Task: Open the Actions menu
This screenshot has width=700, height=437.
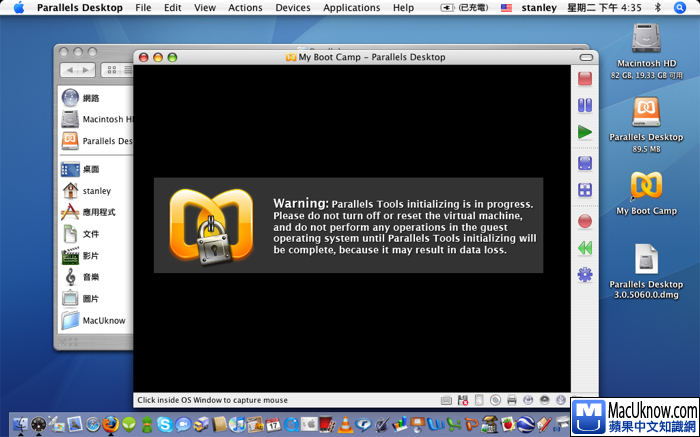Action: pyautogui.click(x=245, y=8)
